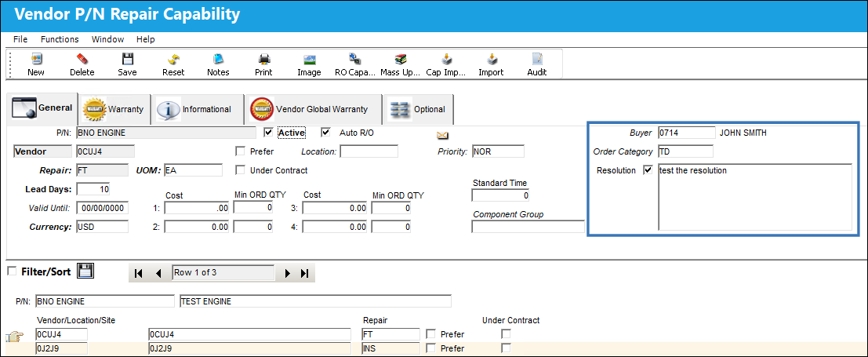Jump to the last row
Image resolution: width=868 pixels, height=357 pixels.
304,273
